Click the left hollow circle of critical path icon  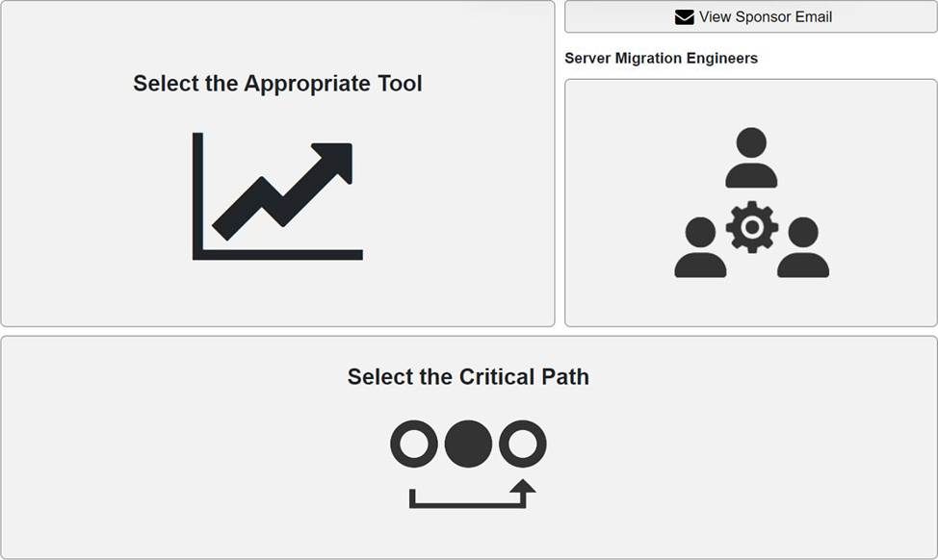click(x=414, y=445)
